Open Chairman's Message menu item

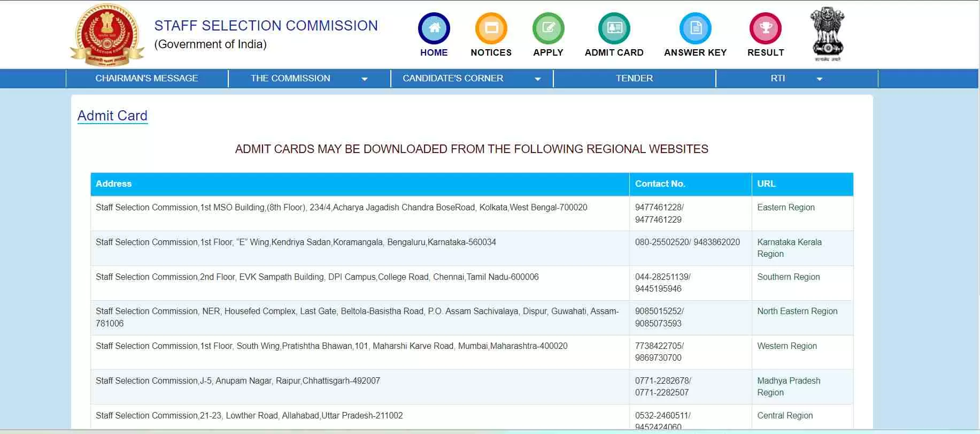[x=146, y=78]
